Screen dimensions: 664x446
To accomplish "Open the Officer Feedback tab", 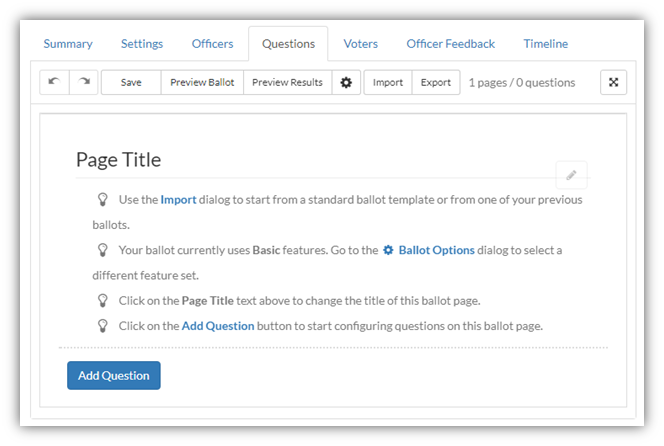I will point(451,44).
